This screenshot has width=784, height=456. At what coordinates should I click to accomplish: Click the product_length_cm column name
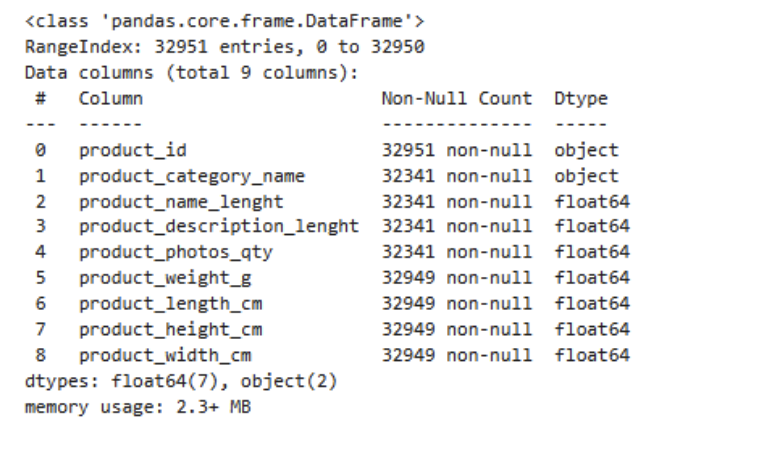171,304
